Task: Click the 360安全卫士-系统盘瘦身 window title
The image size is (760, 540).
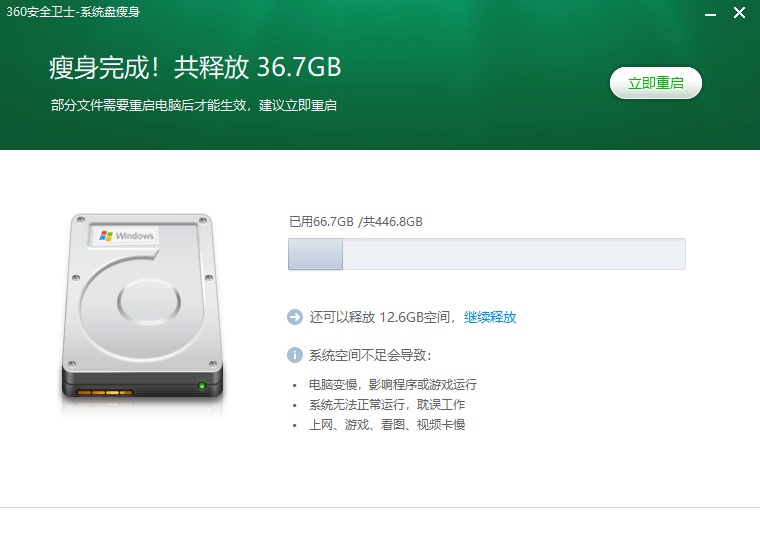Action: click(x=73, y=12)
